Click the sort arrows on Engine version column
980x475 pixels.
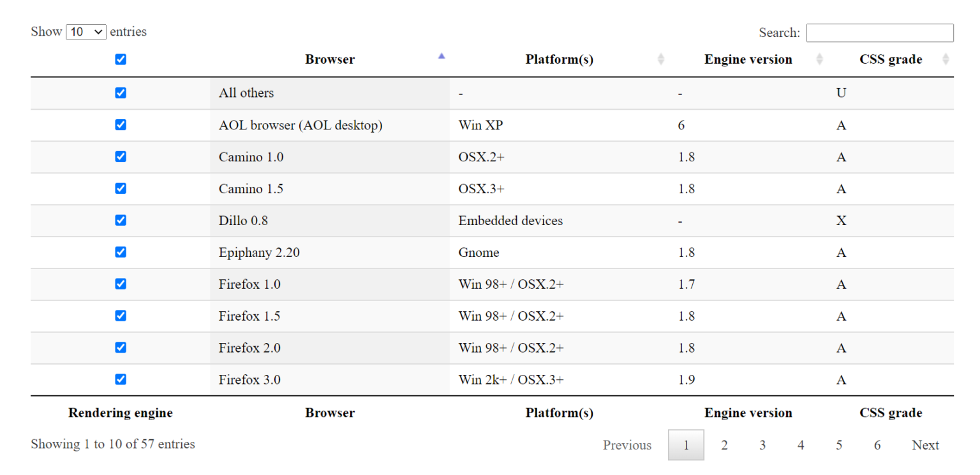(x=819, y=59)
